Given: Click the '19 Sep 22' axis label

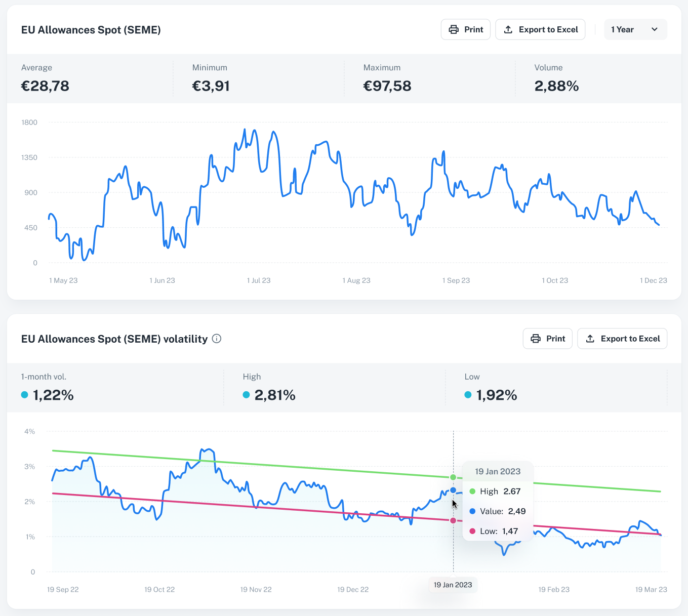Looking at the screenshot, I should [63, 590].
